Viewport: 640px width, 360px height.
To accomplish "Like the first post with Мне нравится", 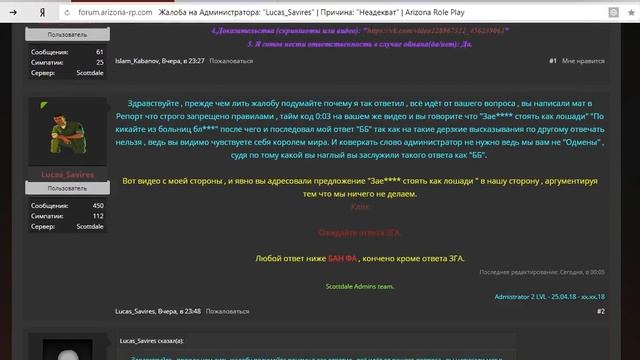I will 583,61.
